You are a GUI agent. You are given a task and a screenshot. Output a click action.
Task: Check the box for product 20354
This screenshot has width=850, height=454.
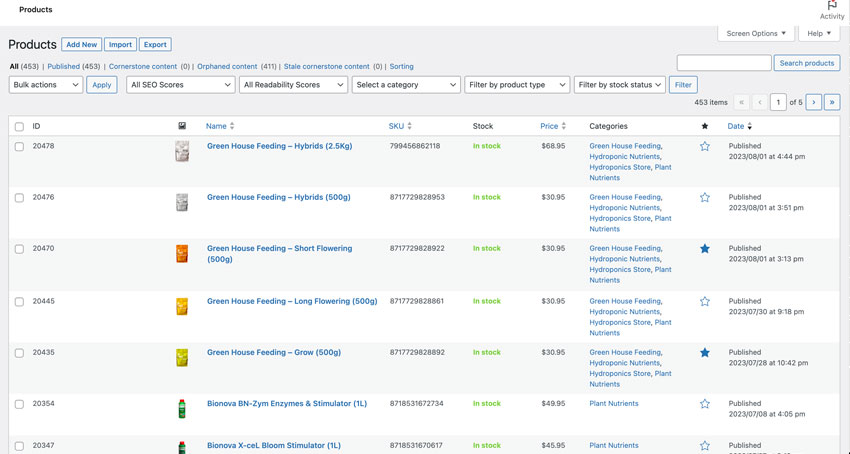pyautogui.click(x=20, y=404)
